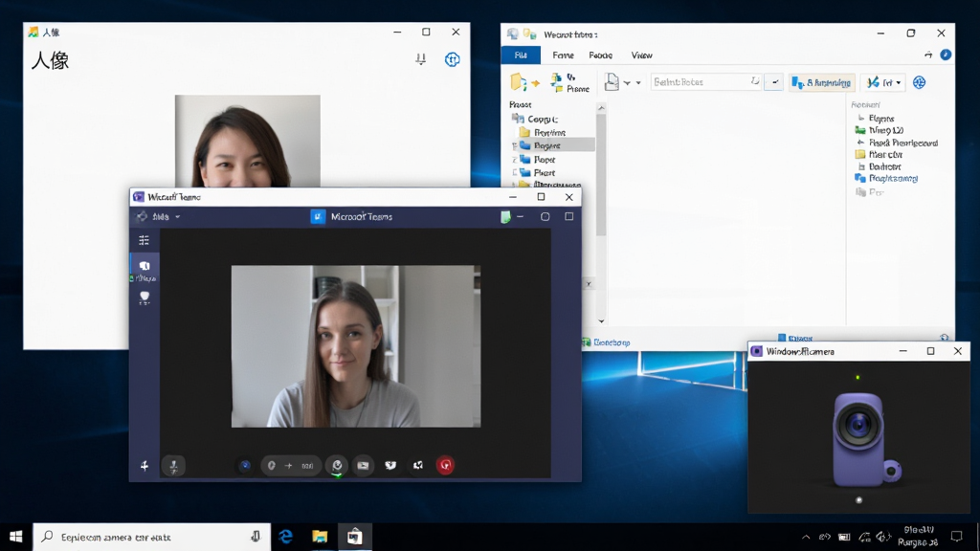Click the portrait photo in 人像 window

click(248, 142)
